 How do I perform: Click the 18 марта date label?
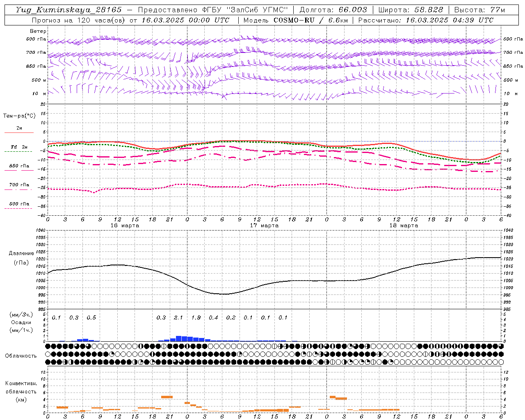(x=404, y=226)
